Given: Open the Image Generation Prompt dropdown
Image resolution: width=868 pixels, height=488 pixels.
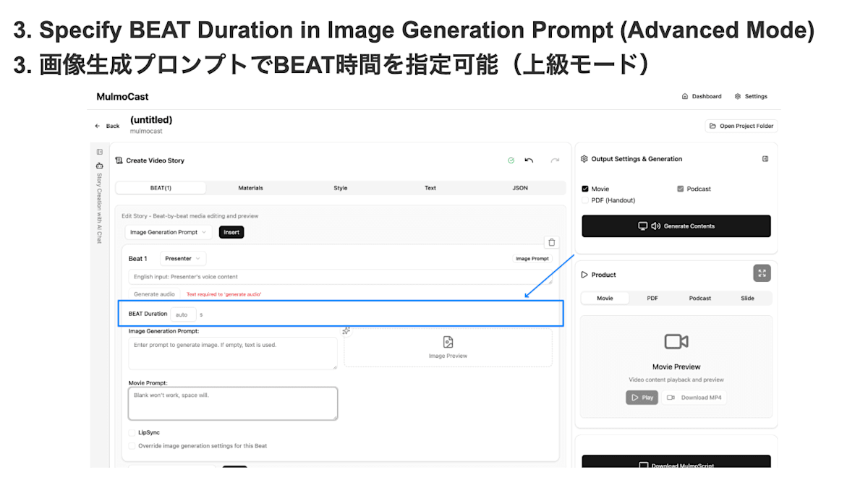Looking at the screenshot, I should (x=169, y=232).
